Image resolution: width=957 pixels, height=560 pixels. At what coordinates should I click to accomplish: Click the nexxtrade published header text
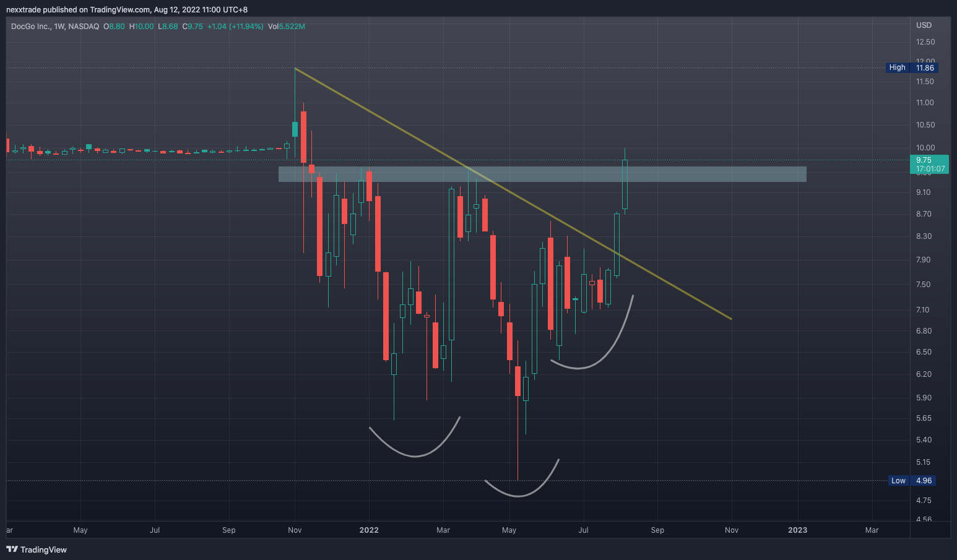(x=127, y=10)
